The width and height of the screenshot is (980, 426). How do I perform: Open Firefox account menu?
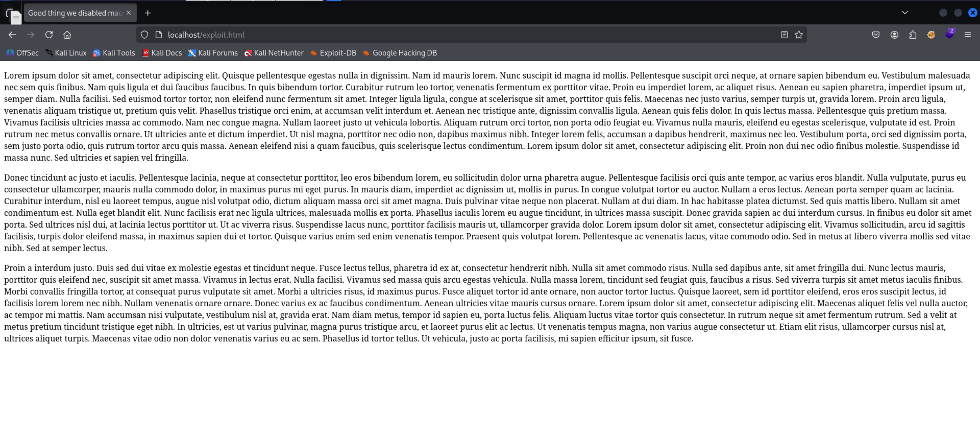(895, 35)
